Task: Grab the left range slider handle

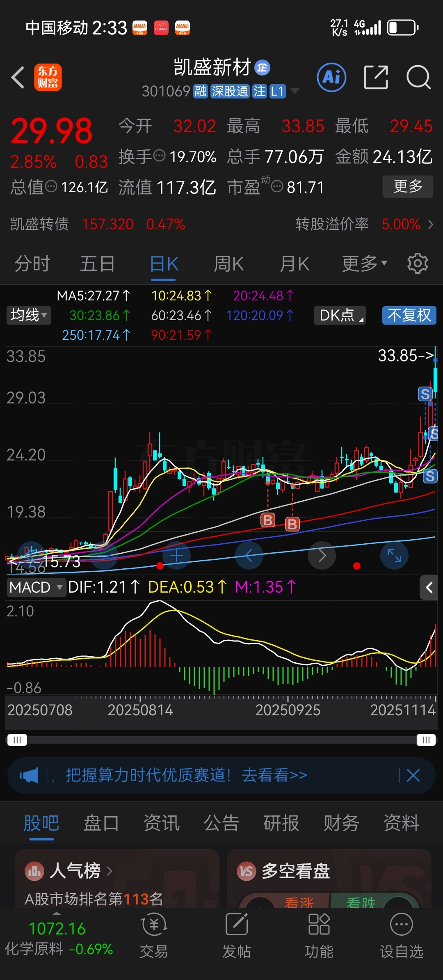Action: pyautogui.click(x=17, y=740)
